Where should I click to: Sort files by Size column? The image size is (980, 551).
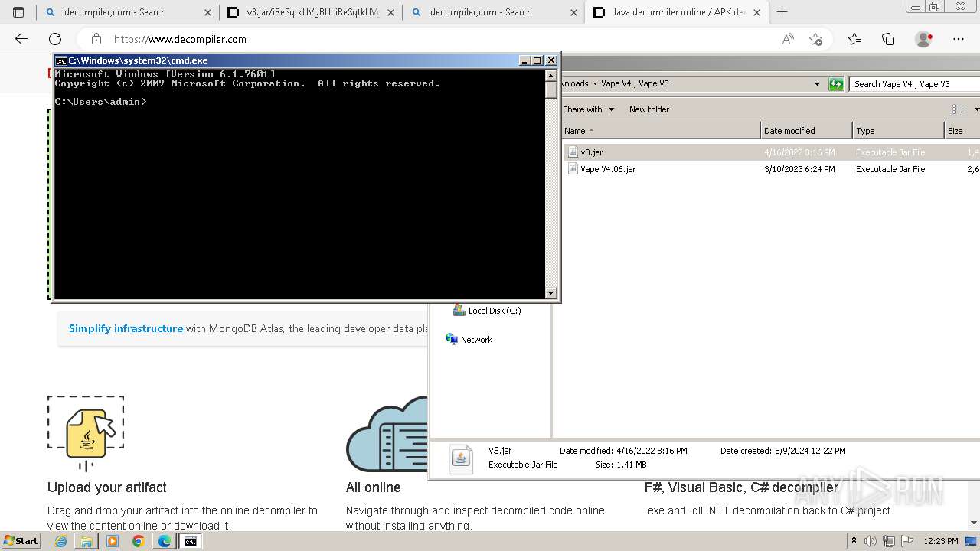(962, 131)
